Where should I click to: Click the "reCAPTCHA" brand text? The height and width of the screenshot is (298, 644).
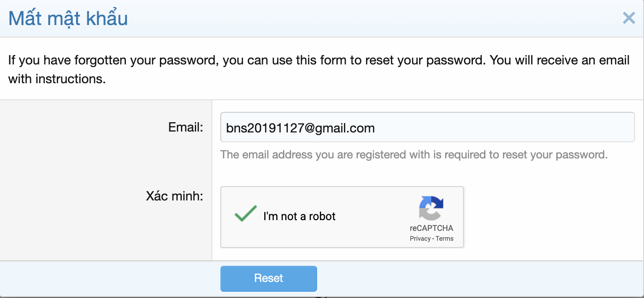point(431,228)
